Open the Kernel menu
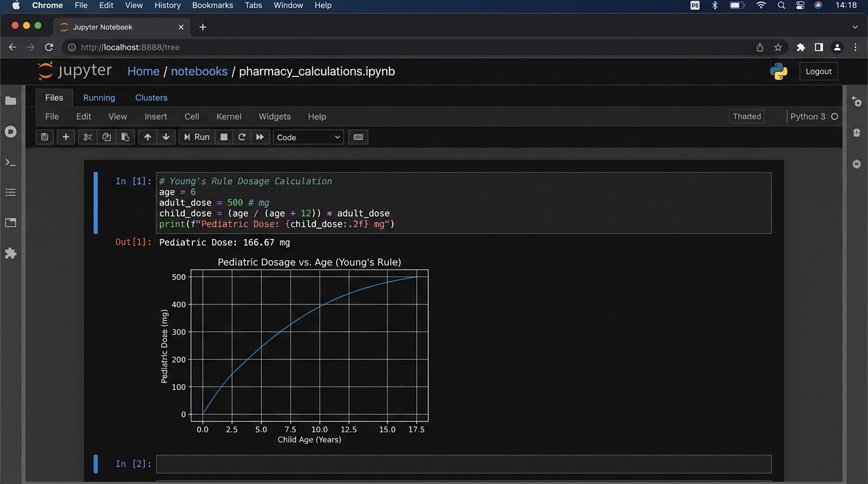Screen dimensions: 868x484 (x=229, y=117)
